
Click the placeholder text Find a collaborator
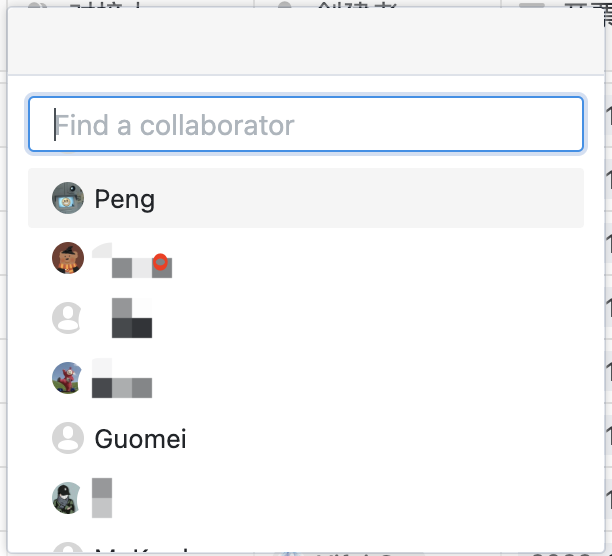(174, 125)
